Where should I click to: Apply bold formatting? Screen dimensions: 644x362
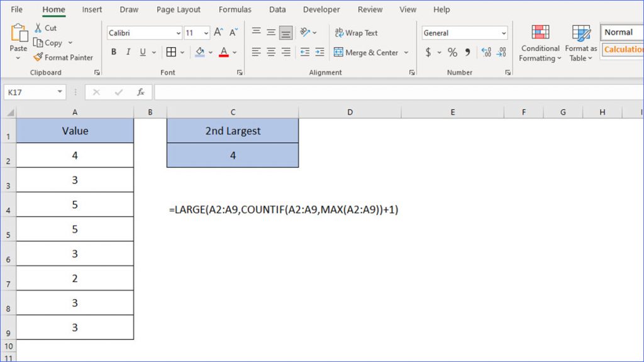113,52
